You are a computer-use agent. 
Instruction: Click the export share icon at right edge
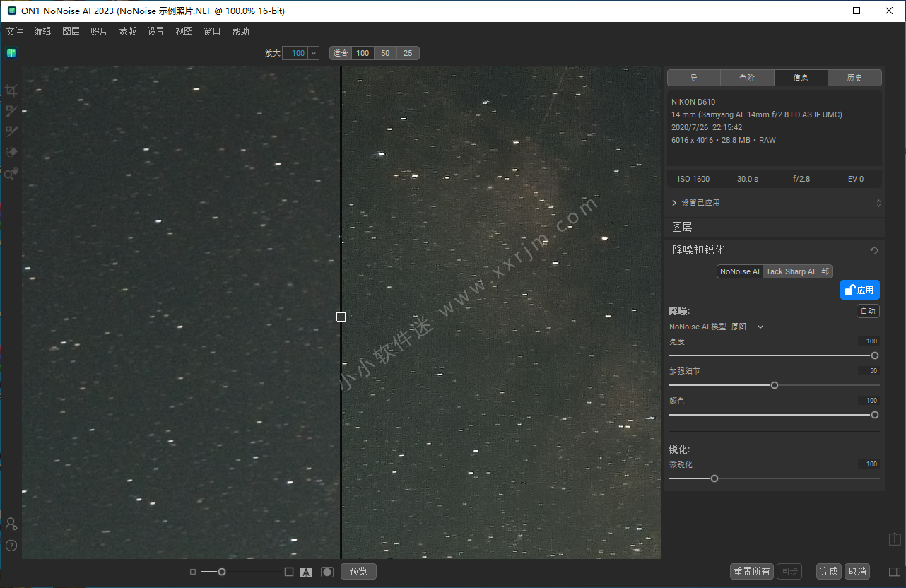point(895,539)
